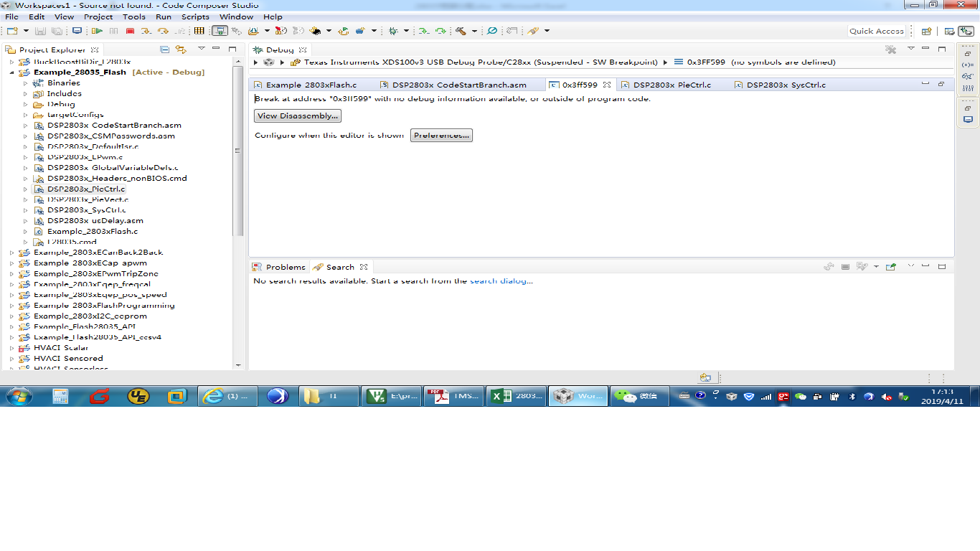Viewport: 980px width, 551px height.
Task: Select Example_2803xFlashProgramming project
Action: (104, 306)
